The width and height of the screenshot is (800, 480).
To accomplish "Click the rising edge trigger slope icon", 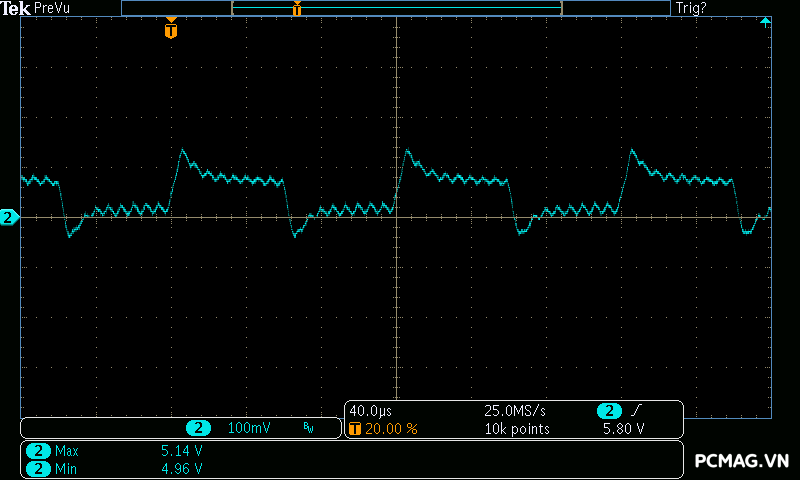I will [x=636, y=411].
